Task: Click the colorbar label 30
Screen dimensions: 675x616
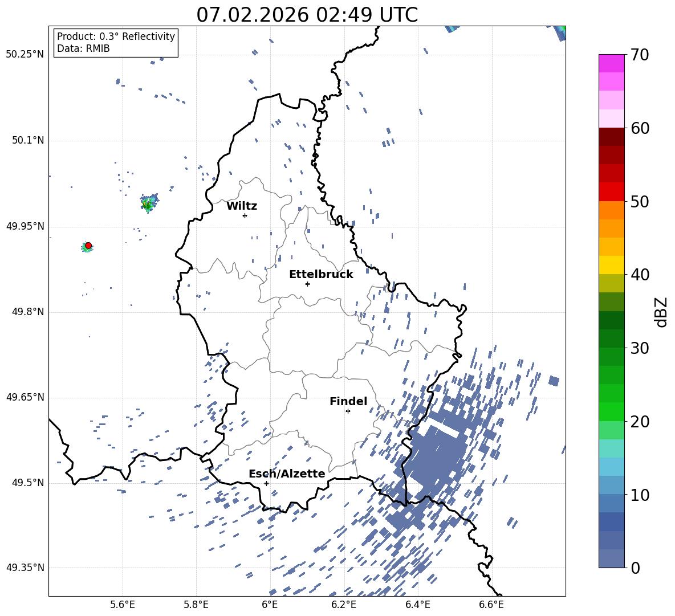Action: (x=640, y=348)
